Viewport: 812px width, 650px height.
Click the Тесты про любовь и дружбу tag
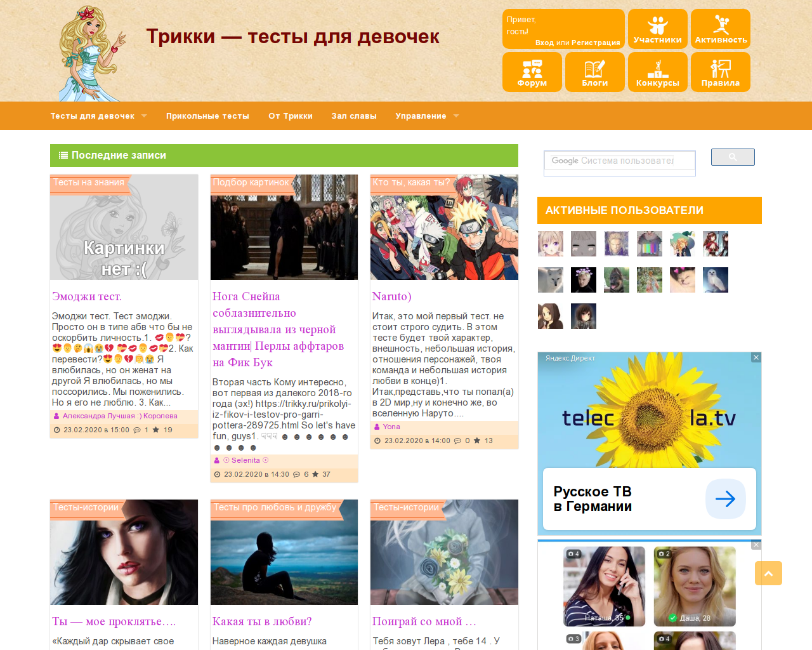pos(275,508)
